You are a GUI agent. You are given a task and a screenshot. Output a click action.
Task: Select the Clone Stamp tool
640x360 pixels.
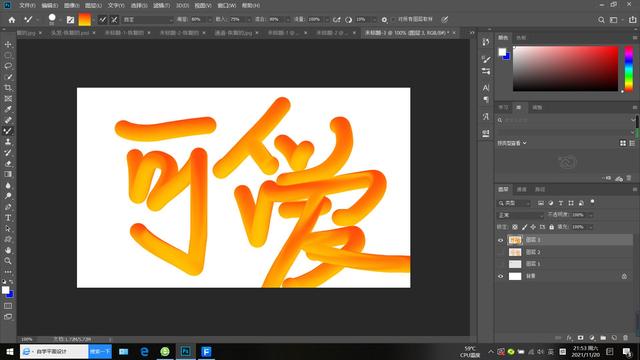[8, 142]
